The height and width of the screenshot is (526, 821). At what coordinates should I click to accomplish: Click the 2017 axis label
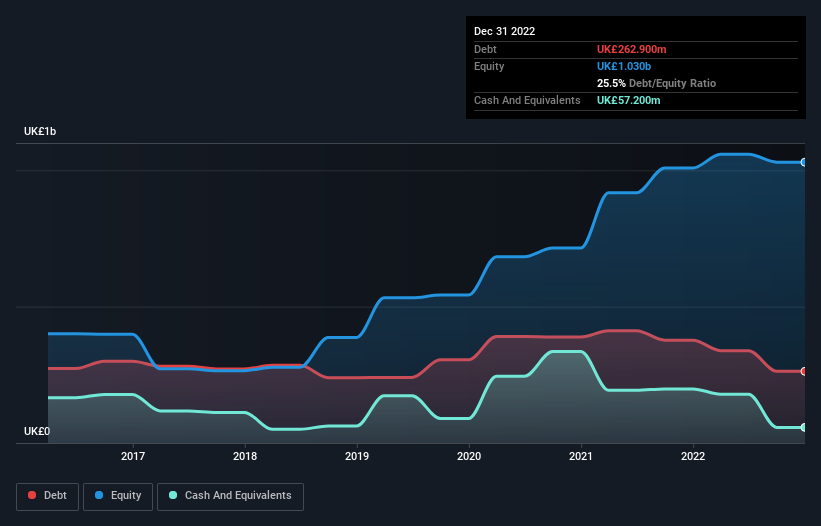pos(133,456)
